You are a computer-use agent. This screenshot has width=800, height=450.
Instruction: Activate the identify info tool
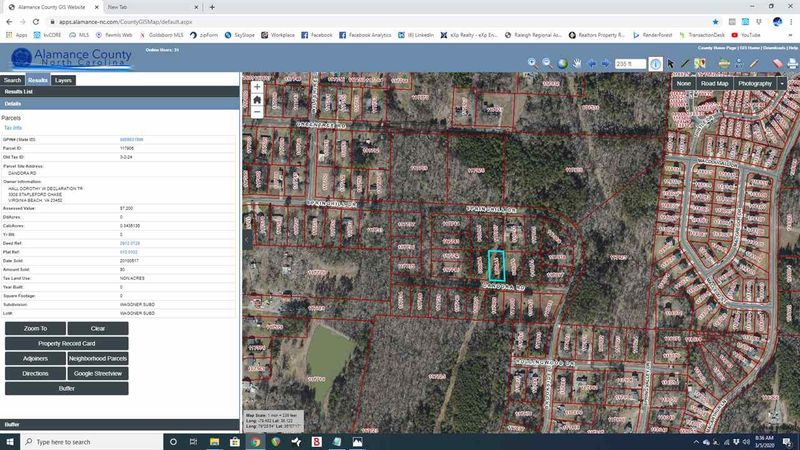[656, 64]
